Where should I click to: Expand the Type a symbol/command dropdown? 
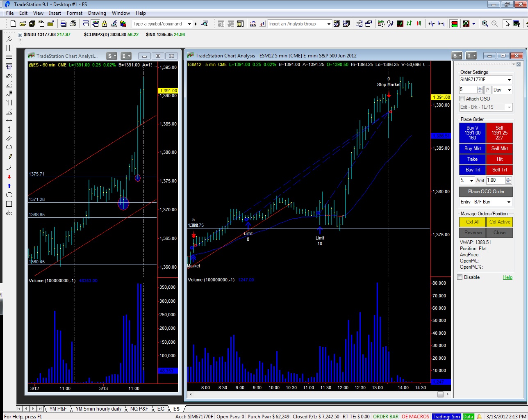pos(189,24)
